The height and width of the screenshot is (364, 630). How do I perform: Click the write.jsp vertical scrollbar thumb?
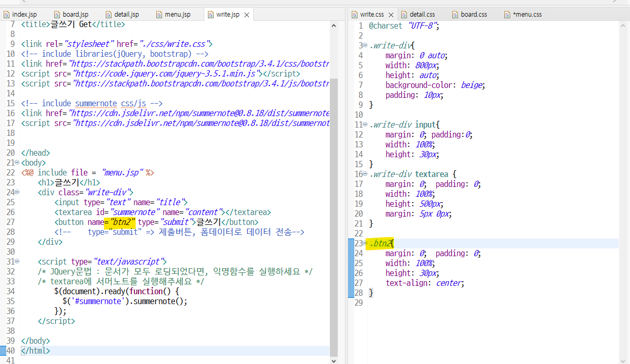pos(333,217)
